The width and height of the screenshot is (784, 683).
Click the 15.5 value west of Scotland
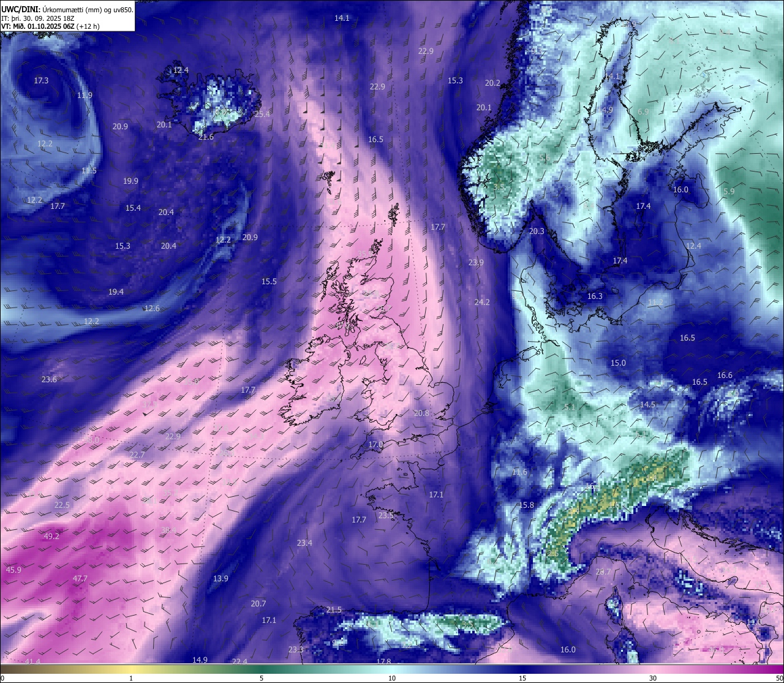269,281
